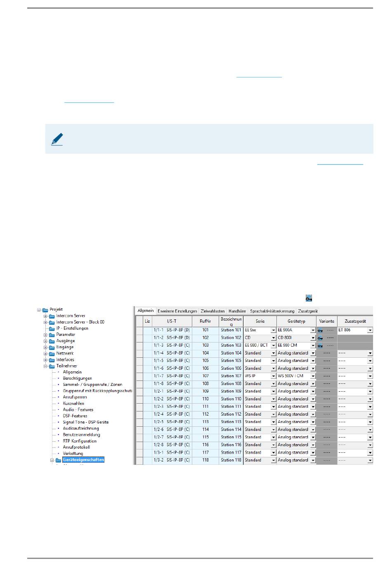Viewport: 392px width, 566px height.
Task: Select Anrufprotokoll tree item
Action: pos(76,447)
